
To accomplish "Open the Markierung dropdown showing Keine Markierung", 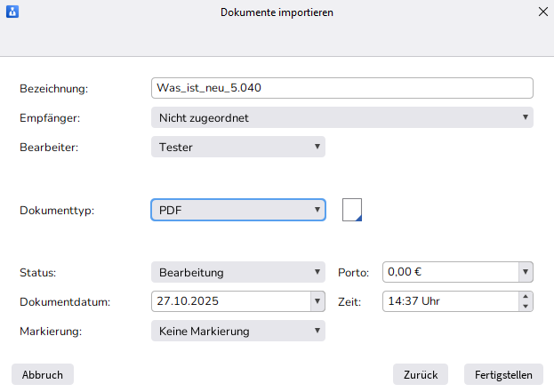I will 238,331.
